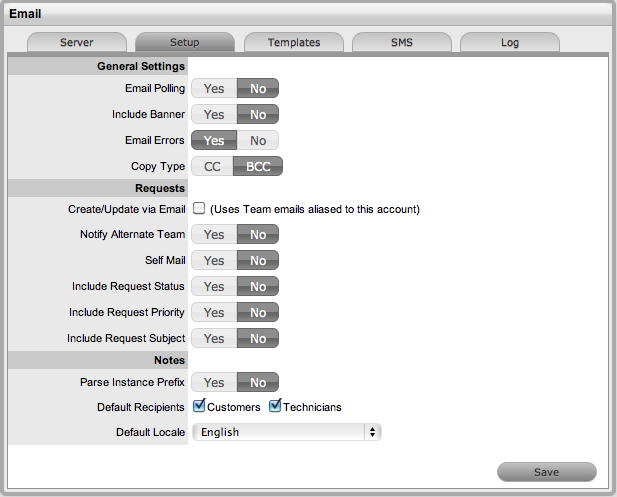The width and height of the screenshot is (617, 497).
Task: Select CC as Copy Type
Action: pos(213,167)
